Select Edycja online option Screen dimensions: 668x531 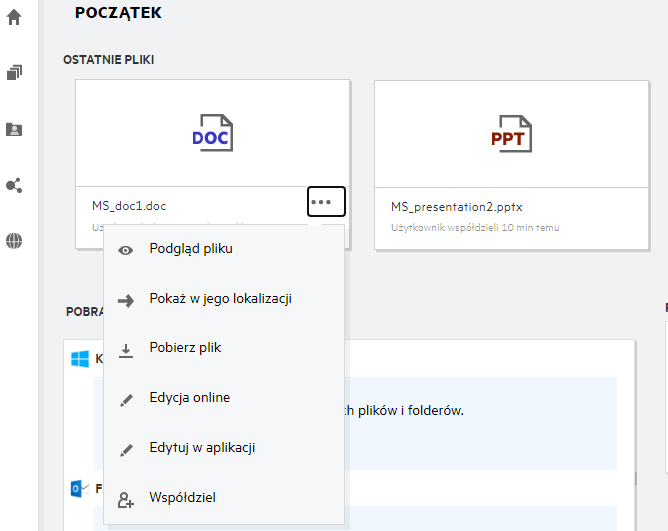(x=189, y=398)
